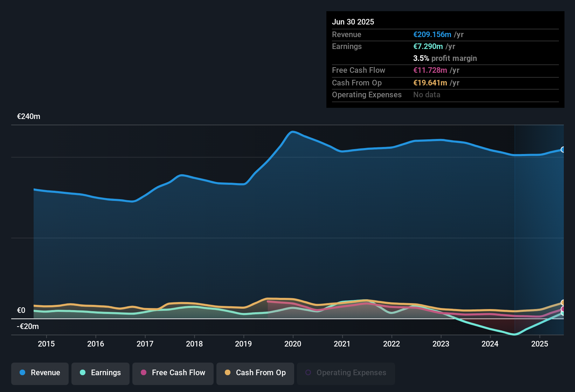Toggle the Revenue series legend dot

(x=22, y=373)
